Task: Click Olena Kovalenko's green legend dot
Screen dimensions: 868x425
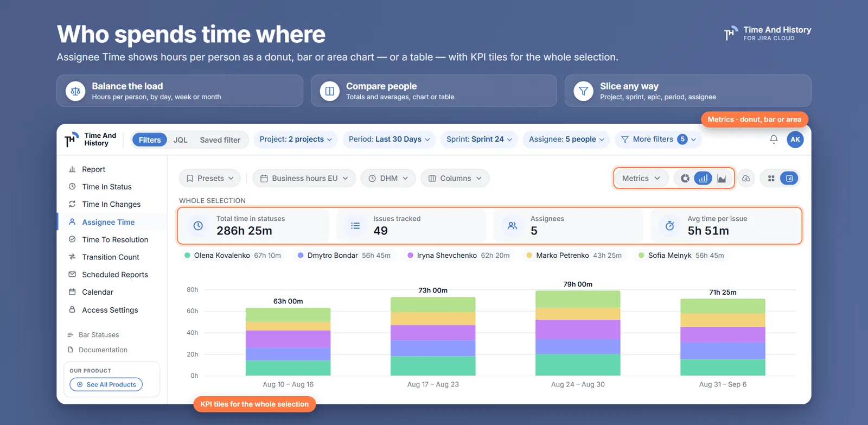Action: coord(187,255)
